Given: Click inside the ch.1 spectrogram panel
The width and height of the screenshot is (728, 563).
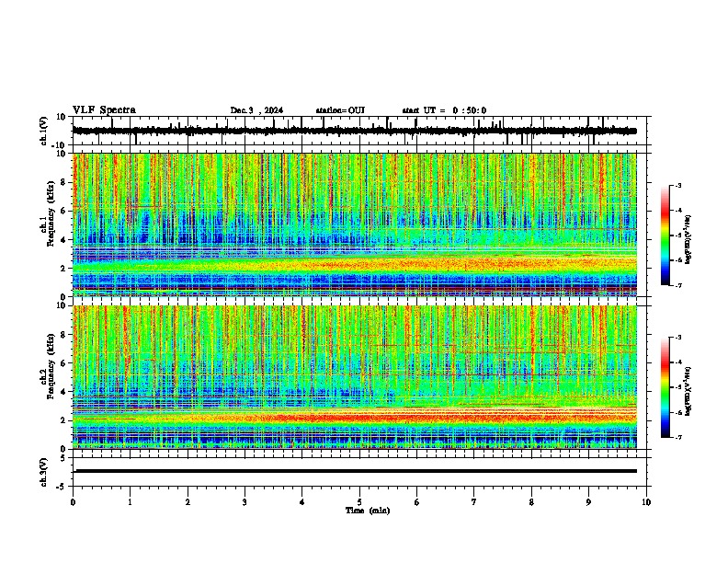Looking at the screenshot, I should click(x=355, y=224).
